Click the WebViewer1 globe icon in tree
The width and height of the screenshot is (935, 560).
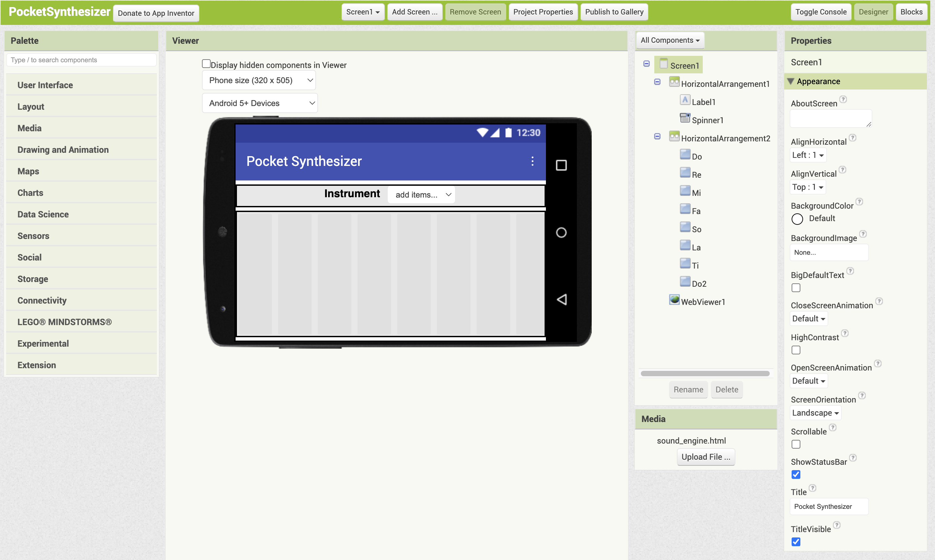674,300
